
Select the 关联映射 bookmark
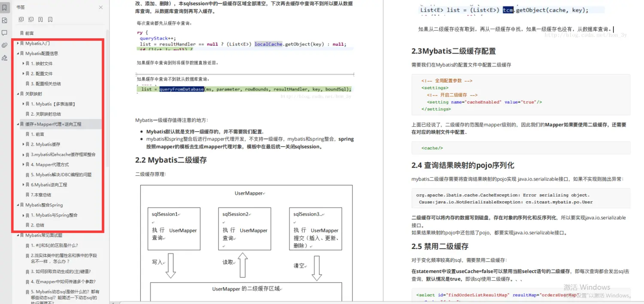tap(33, 94)
